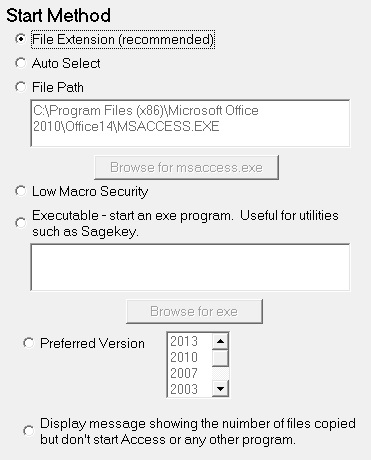
Task: Click Browse for msaccess.exe button
Action: (186, 167)
